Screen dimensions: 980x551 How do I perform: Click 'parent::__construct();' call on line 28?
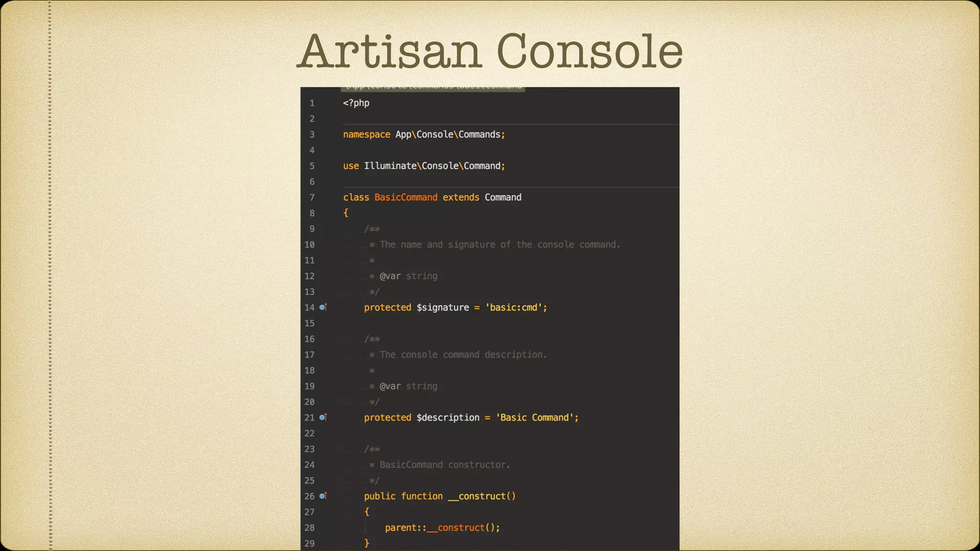coord(443,528)
